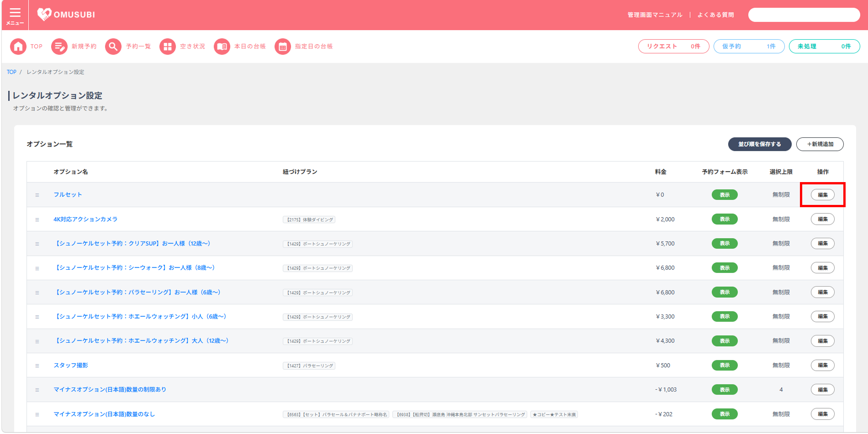Click 紐づけプラン column header

click(300, 172)
